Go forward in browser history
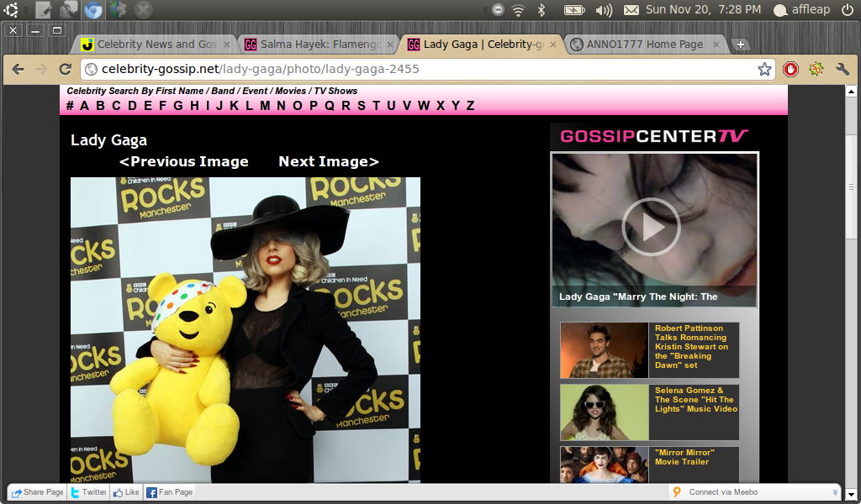861x504 pixels. coord(41,69)
